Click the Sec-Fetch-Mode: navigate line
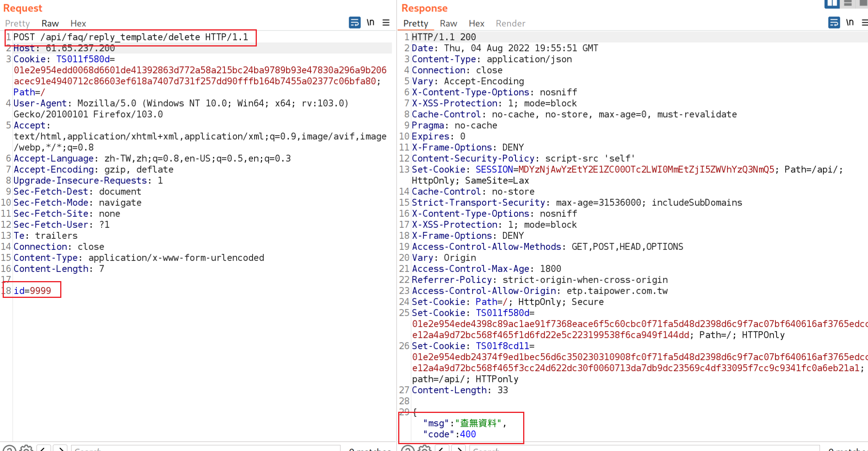The width and height of the screenshot is (868, 451). coord(77,203)
